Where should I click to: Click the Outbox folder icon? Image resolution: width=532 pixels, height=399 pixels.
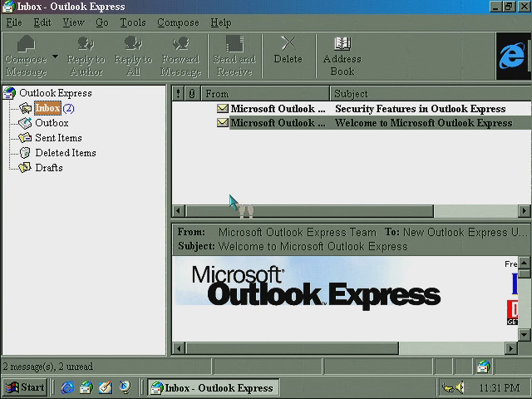point(25,123)
